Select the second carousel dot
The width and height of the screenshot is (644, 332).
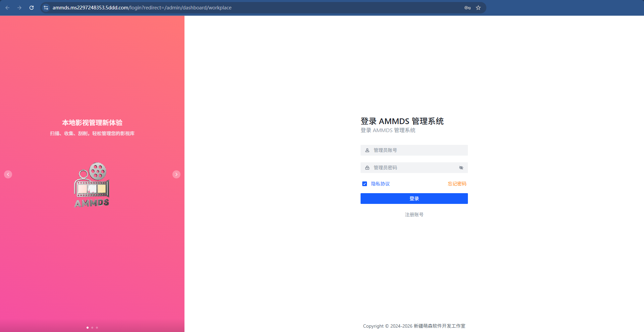pyautogui.click(x=92, y=328)
